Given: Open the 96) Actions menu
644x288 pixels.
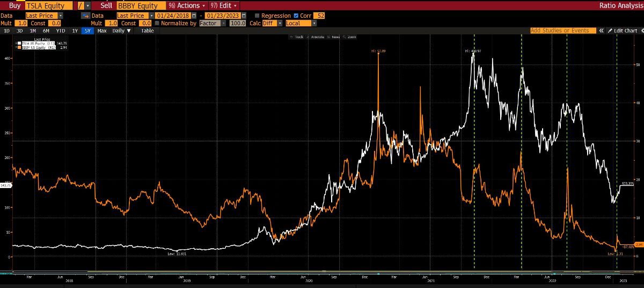Looking at the screenshot, I should pyautogui.click(x=187, y=5).
